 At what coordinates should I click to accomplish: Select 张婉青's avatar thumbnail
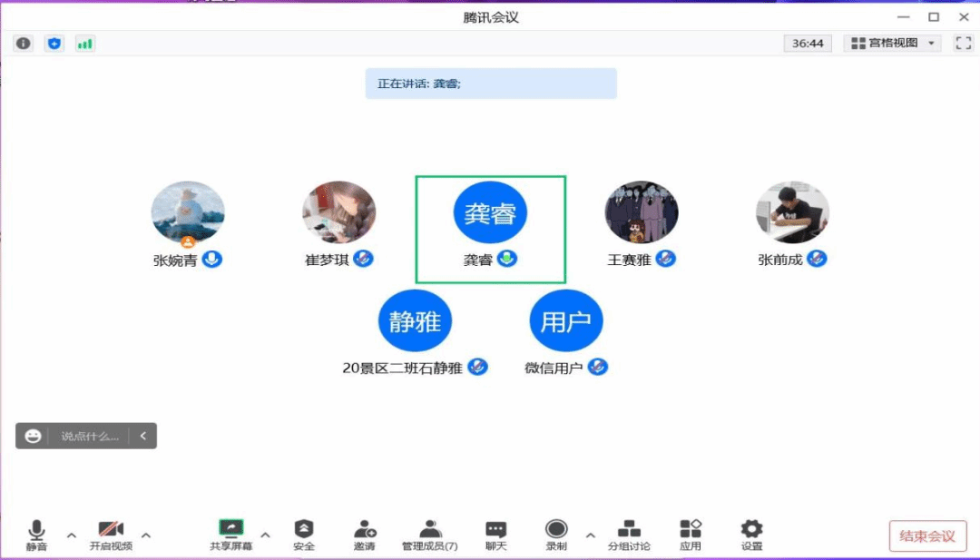point(188,212)
